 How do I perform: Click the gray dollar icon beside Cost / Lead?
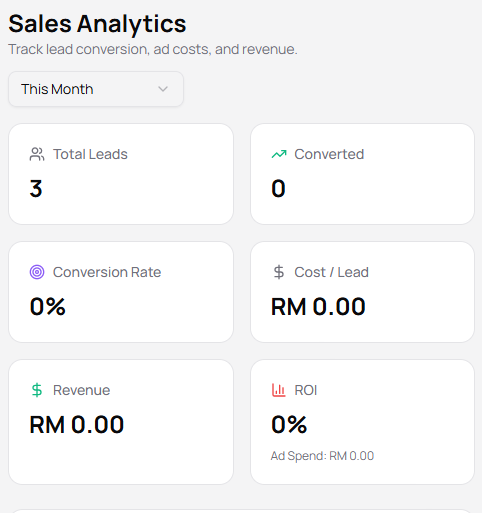coord(279,272)
